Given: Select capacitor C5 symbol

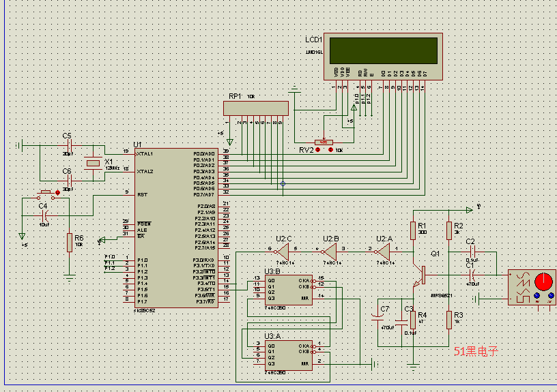Looking at the screenshot, I should point(70,145).
